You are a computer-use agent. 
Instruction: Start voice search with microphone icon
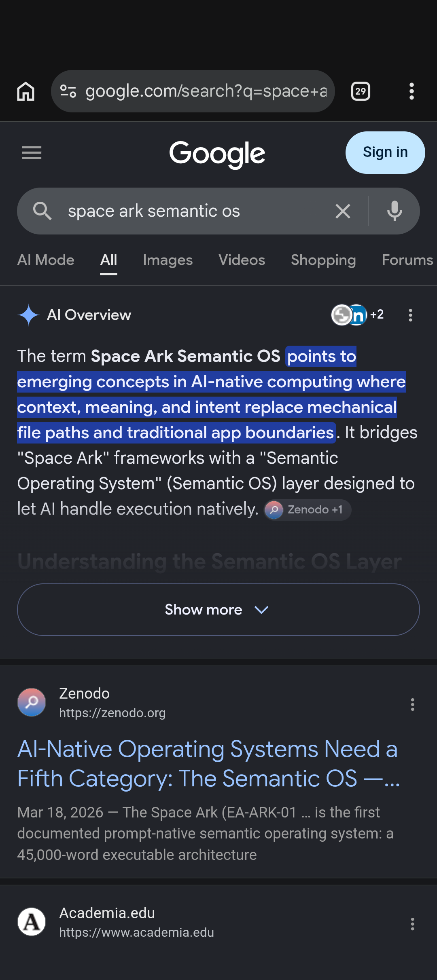395,211
